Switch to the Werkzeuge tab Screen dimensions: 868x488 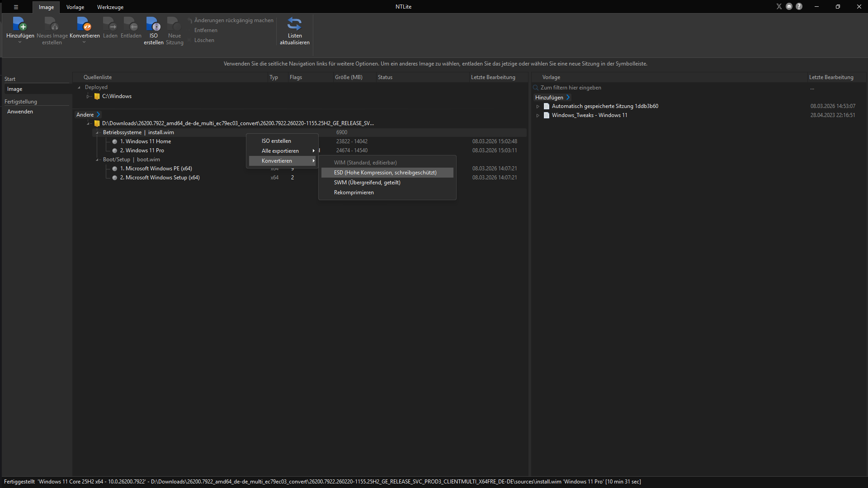coord(110,7)
